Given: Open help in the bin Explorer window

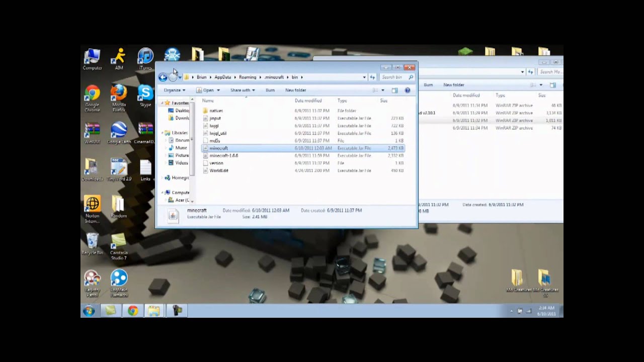Looking at the screenshot, I should (x=408, y=90).
